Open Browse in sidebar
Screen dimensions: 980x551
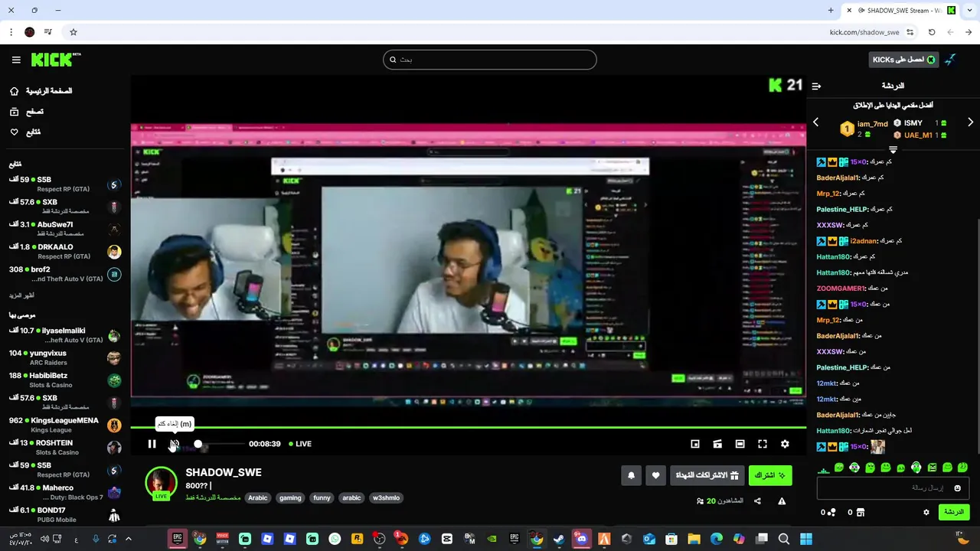click(x=27, y=112)
